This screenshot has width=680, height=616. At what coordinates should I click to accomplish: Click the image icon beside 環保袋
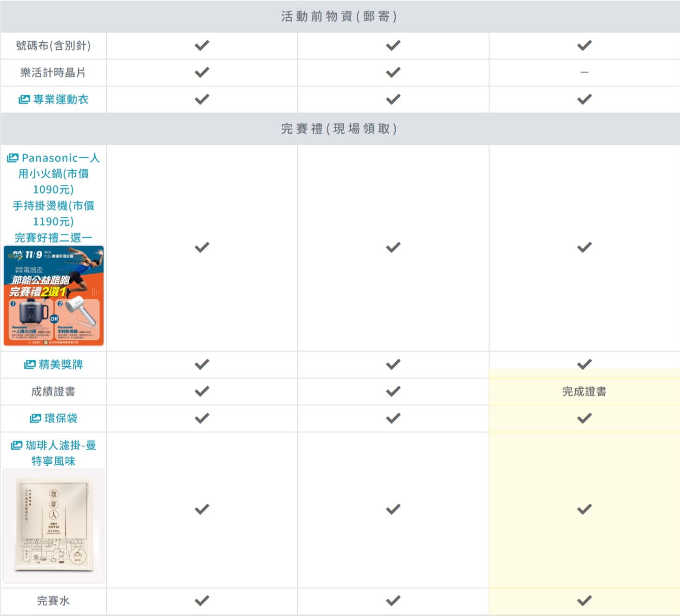(x=35, y=418)
